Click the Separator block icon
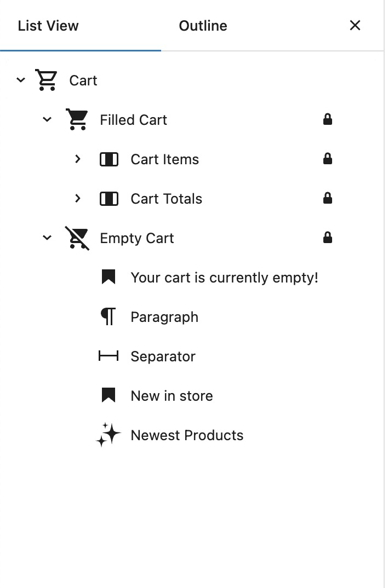 coord(109,356)
